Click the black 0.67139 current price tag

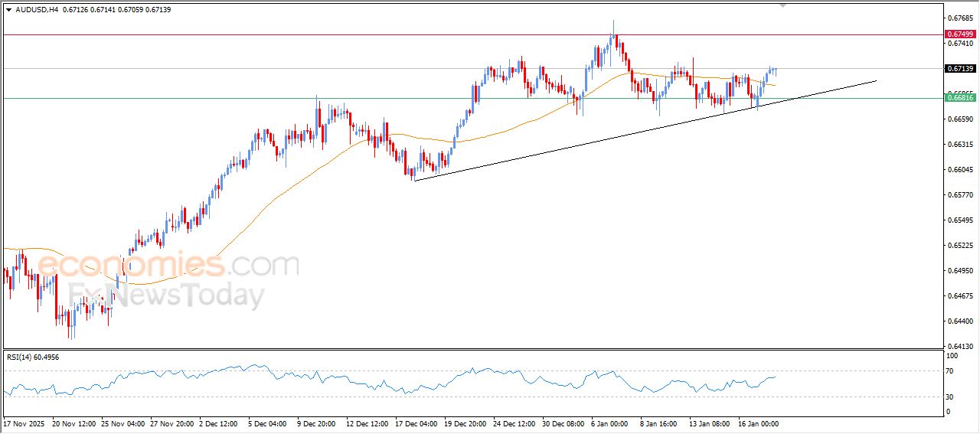pos(960,69)
